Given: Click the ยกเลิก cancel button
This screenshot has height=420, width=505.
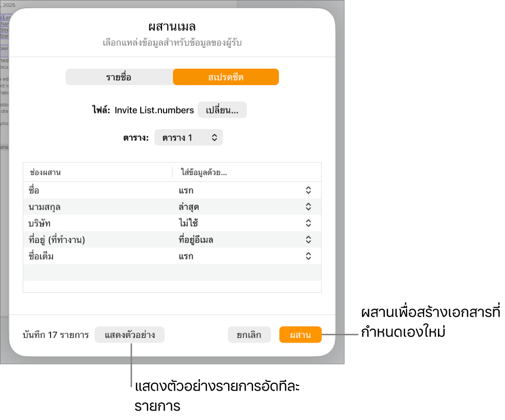Looking at the screenshot, I should tap(249, 335).
